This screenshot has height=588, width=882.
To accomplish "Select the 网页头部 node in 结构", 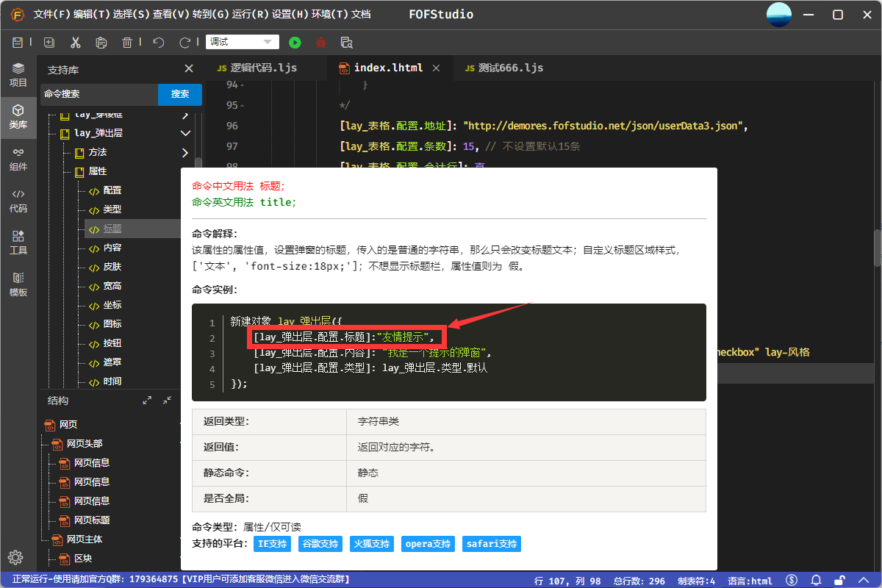I will 85,443.
